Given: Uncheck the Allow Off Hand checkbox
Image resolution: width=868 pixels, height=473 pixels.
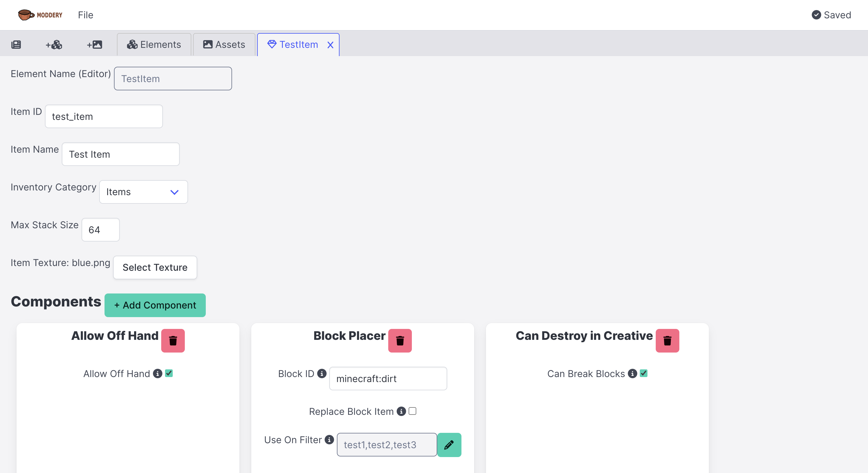Looking at the screenshot, I should click(x=169, y=373).
